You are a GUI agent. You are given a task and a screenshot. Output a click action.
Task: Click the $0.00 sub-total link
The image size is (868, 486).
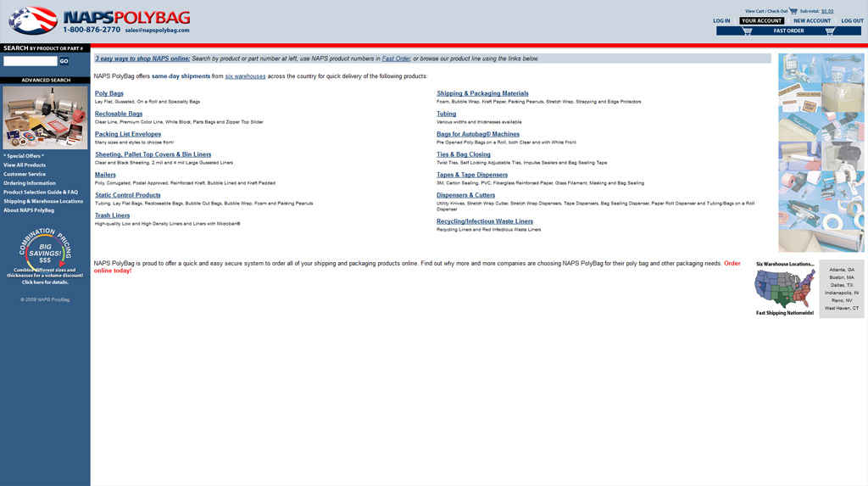tap(827, 11)
